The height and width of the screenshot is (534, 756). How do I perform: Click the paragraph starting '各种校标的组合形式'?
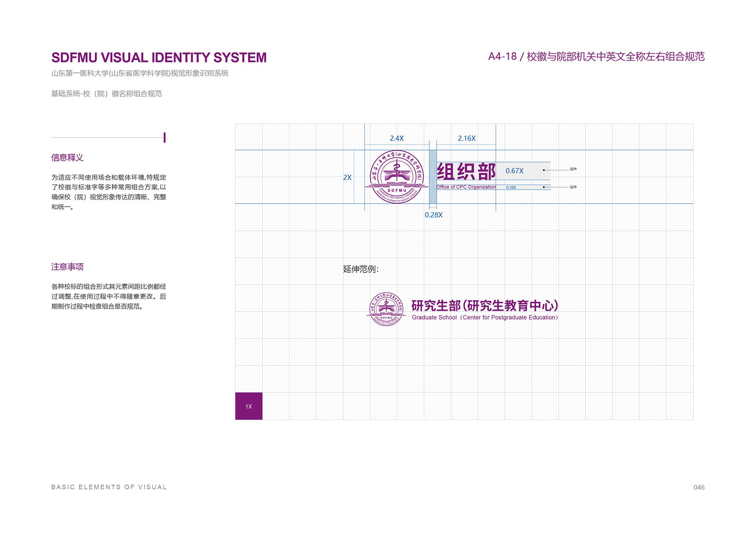click(x=109, y=296)
